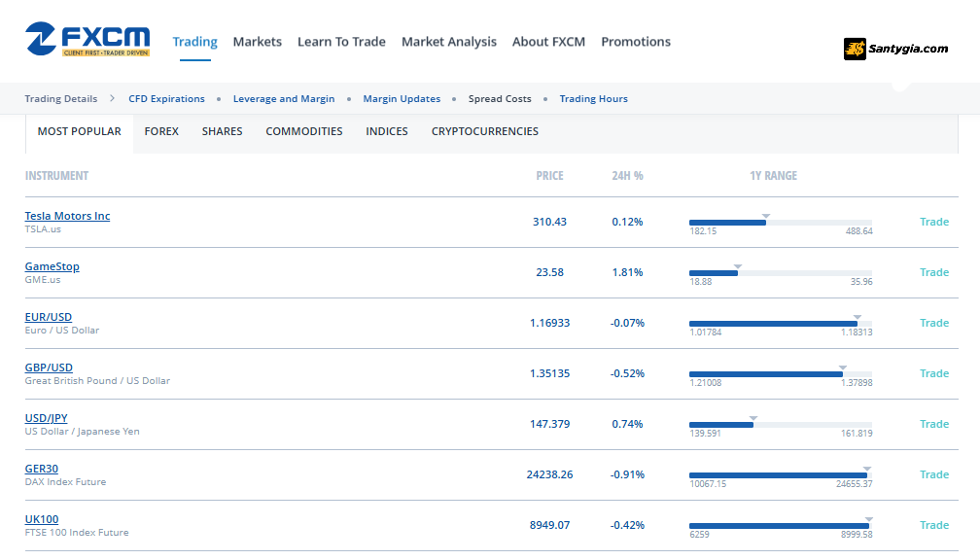Viewport: 980px width, 560px height.
Task: Click Trade for GBP/USD
Action: point(934,373)
